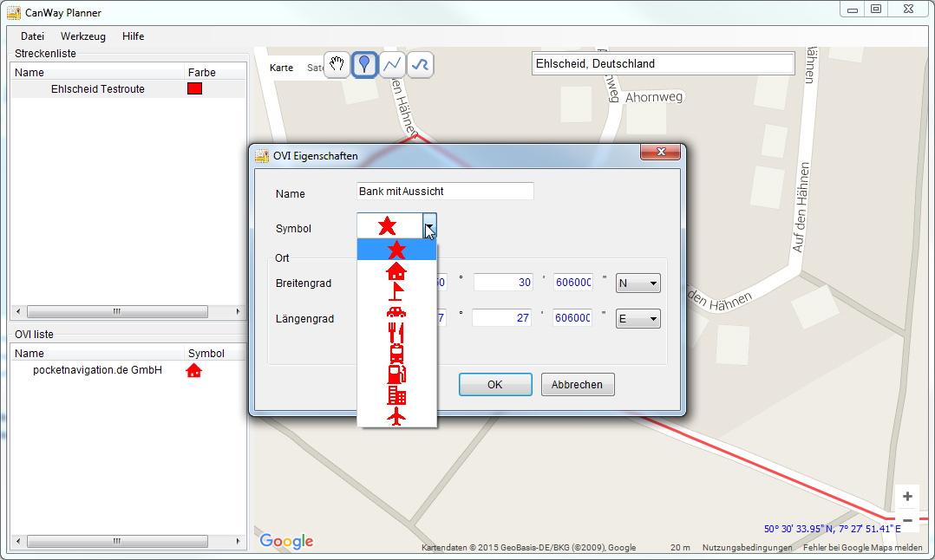Open the Breitengrad N direction dropdown
Image resolution: width=935 pixels, height=560 pixels.
point(637,283)
